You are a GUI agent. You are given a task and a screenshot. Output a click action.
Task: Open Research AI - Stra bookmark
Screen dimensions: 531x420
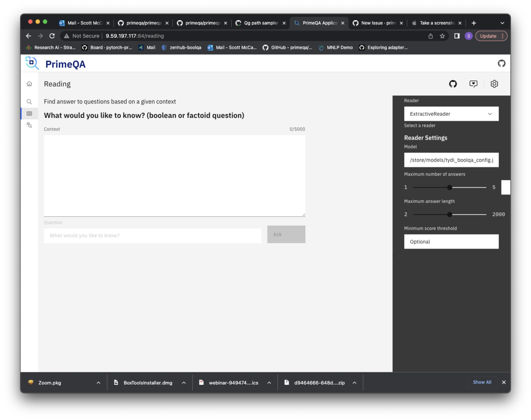point(51,47)
